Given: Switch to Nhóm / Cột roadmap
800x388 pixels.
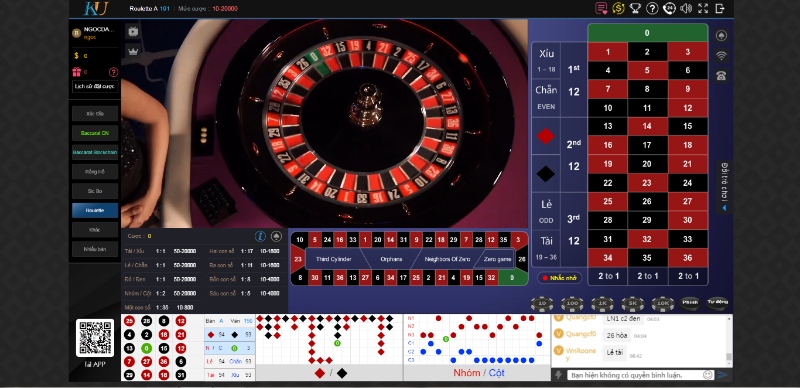Looking at the screenshot, I should pyautogui.click(x=479, y=373).
